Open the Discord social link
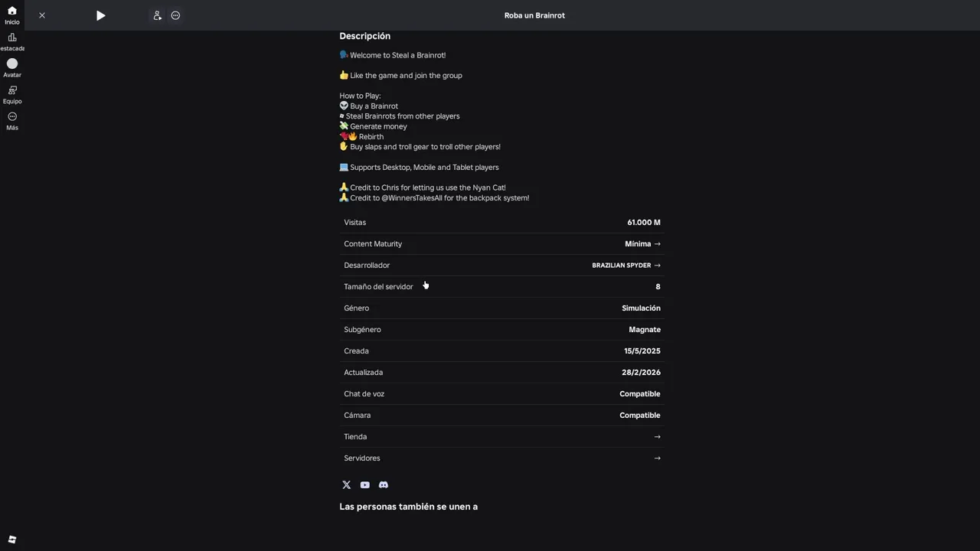This screenshot has height=551, width=980. click(x=384, y=485)
